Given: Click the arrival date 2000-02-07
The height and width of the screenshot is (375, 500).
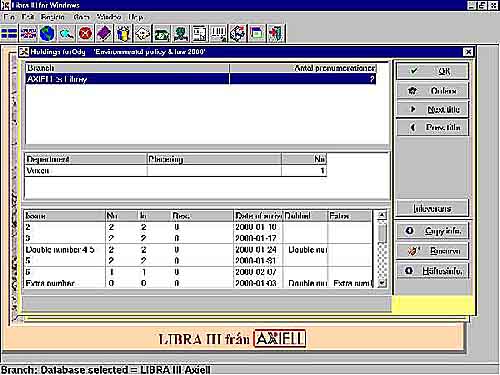Looking at the screenshot, I should pos(256,272).
